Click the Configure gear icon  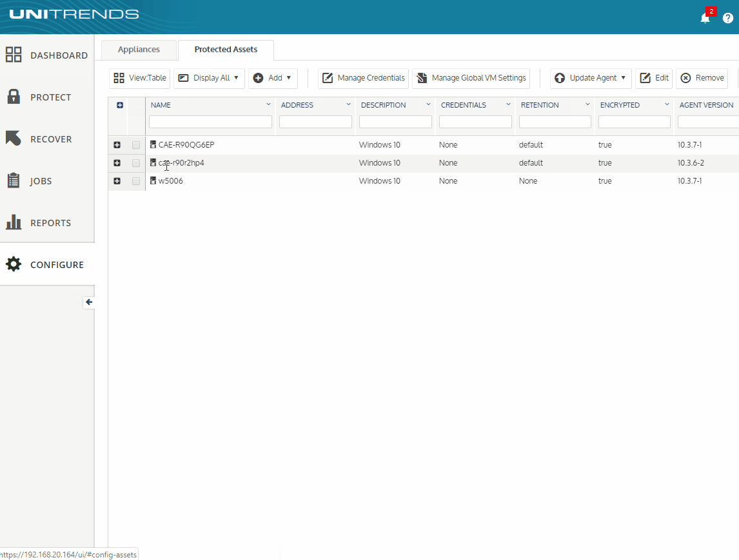click(14, 264)
